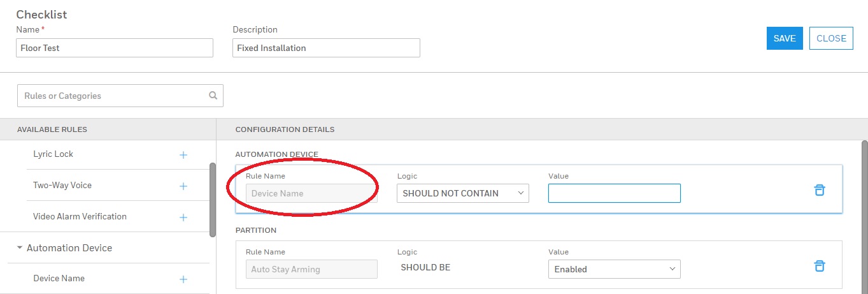Delete the Automation Device rule row
This screenshot has width=868, height=294.
[x=820, y=190]
